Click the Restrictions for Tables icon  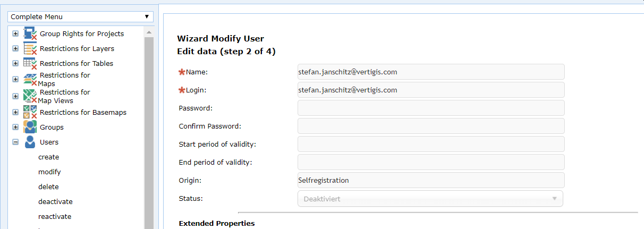pos(30,63)
